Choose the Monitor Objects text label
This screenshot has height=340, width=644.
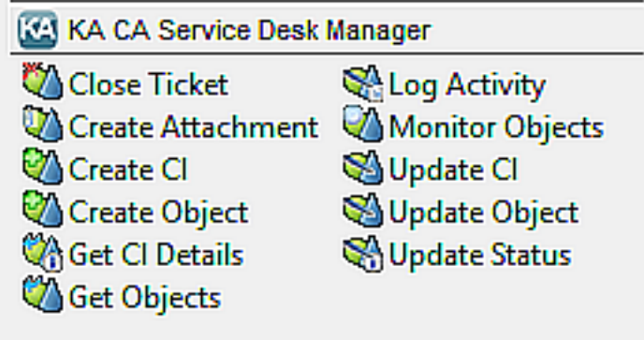[496, 128]
